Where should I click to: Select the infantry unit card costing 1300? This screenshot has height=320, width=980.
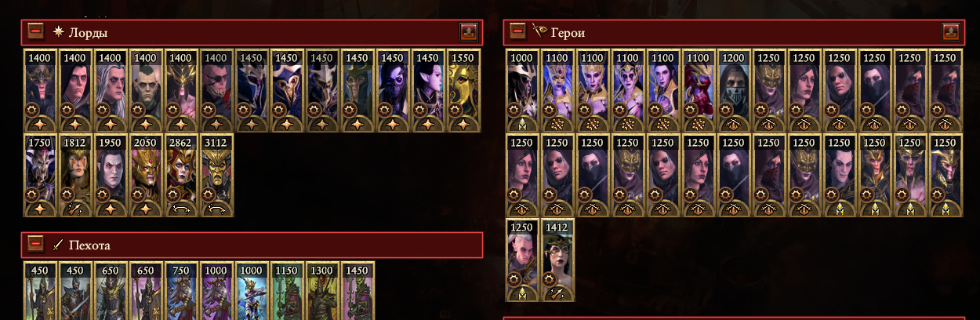(x=323, y=290)
